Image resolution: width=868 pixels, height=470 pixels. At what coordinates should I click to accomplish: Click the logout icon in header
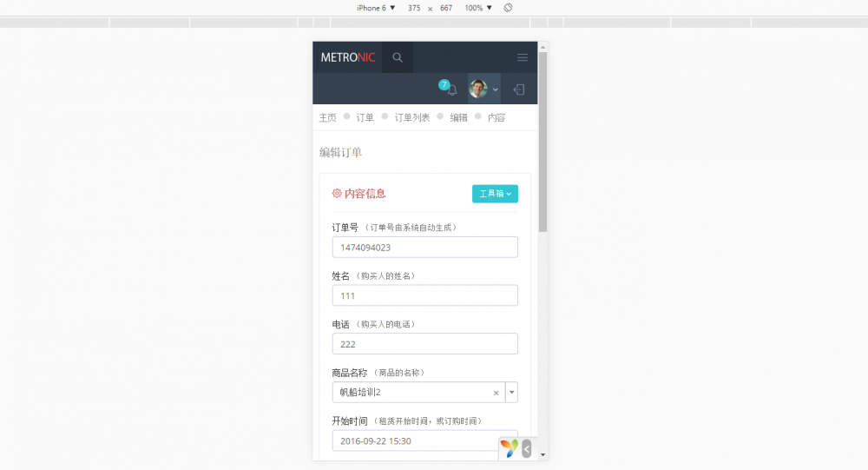coord(519,89)
